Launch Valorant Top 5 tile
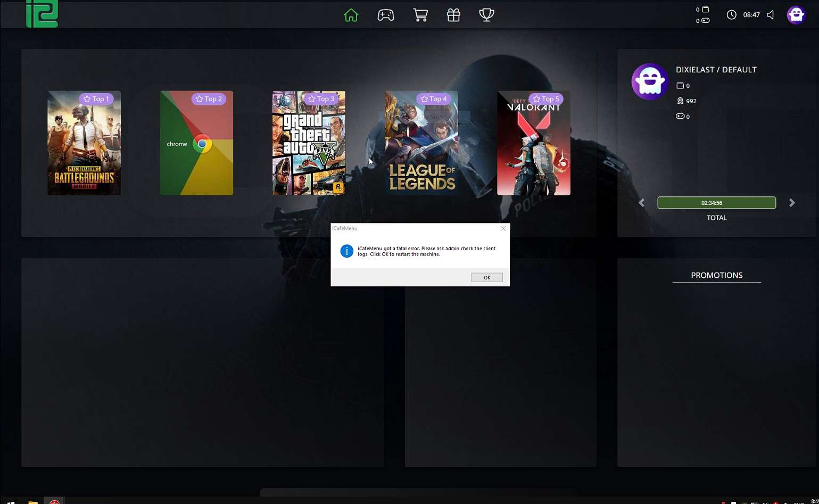Viewport: 819px width, 504px height. [533, 143]
